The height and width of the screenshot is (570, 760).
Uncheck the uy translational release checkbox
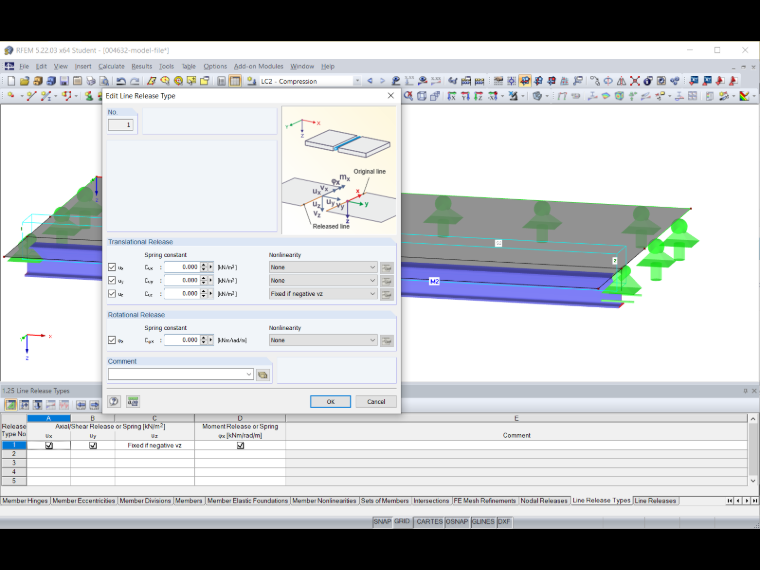pos(112,280)
